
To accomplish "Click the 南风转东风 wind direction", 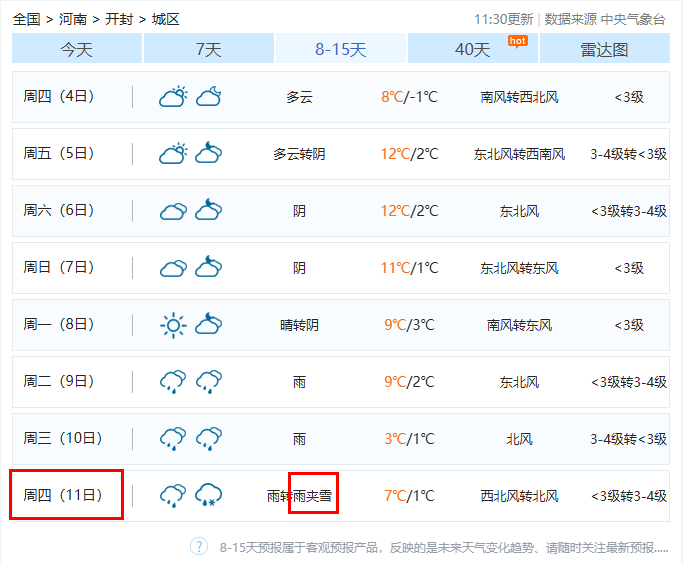I will click(x=520, y=325).
